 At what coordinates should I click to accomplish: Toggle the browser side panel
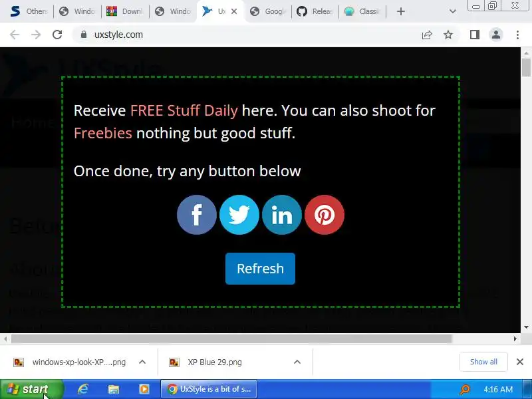click(475, 35)
